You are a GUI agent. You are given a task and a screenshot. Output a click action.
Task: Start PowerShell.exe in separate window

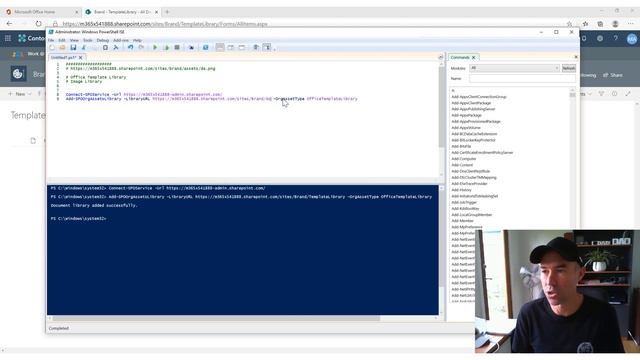click(205, 48)
